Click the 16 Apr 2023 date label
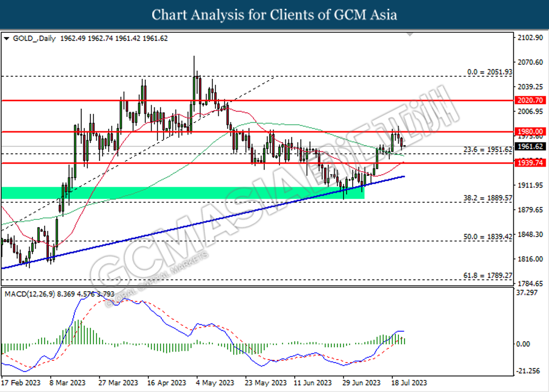The width and height of the screenshot is (549, 392). point(167,383)
